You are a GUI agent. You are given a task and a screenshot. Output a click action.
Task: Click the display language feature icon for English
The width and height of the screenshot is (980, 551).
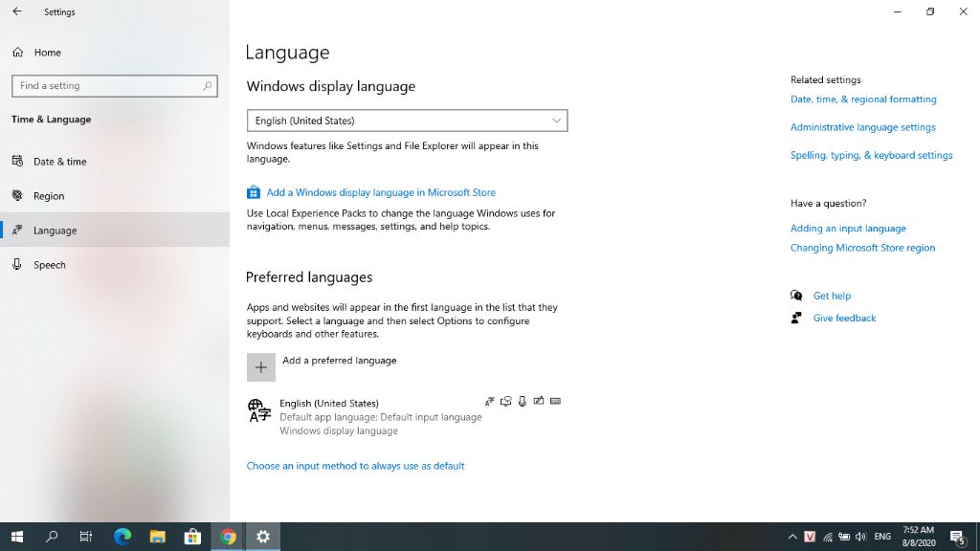tap(489, 401)
